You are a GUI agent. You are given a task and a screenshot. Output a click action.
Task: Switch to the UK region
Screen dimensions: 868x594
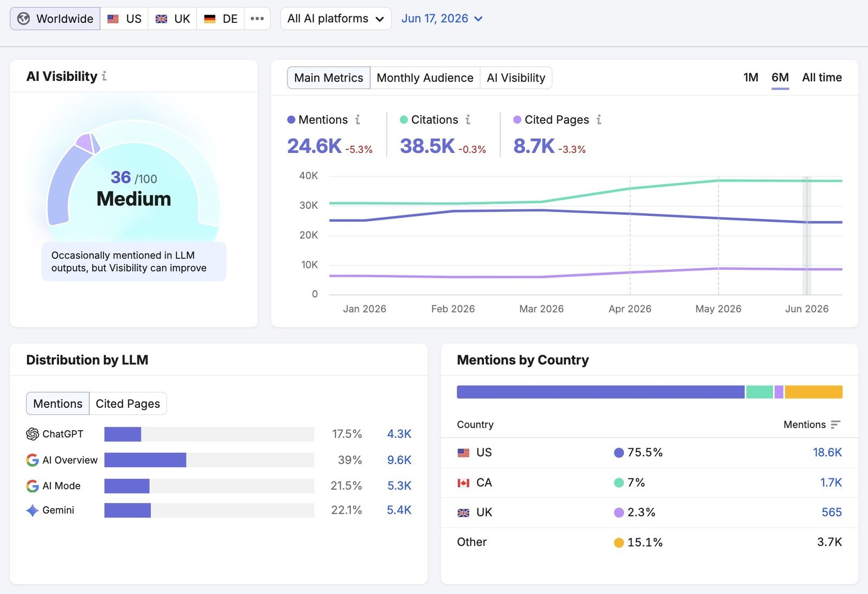tap(173, 18)
